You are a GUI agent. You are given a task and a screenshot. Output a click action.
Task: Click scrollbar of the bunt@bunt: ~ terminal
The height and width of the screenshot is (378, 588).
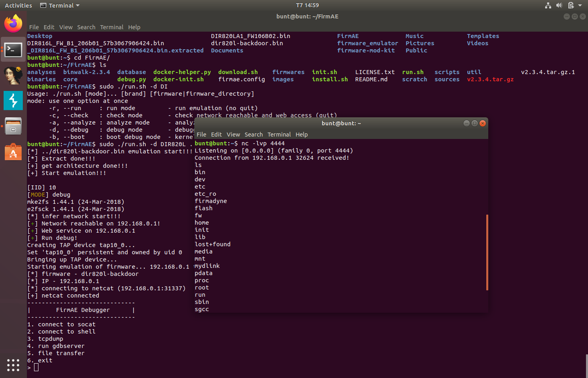pos(487,252)
